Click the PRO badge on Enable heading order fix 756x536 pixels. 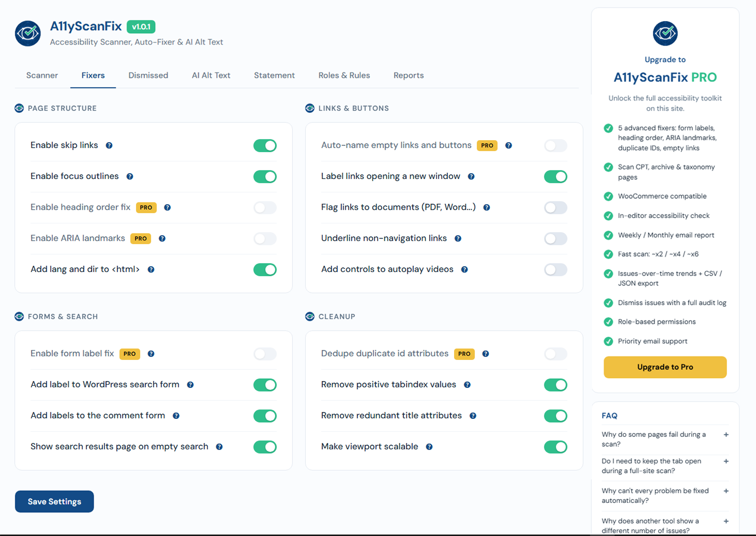pyautogui.click(x=146, y=207)
